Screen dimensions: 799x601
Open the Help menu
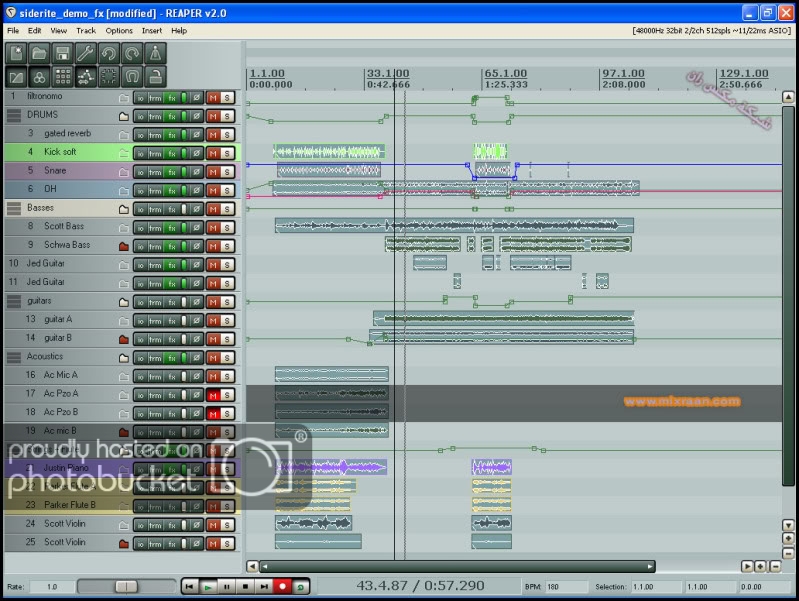click(179, 31)
